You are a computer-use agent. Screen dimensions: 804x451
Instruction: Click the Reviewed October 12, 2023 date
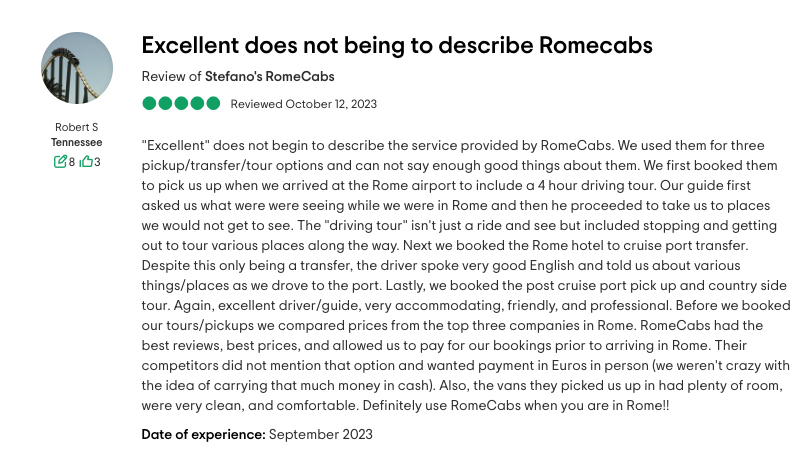point(303,104)
